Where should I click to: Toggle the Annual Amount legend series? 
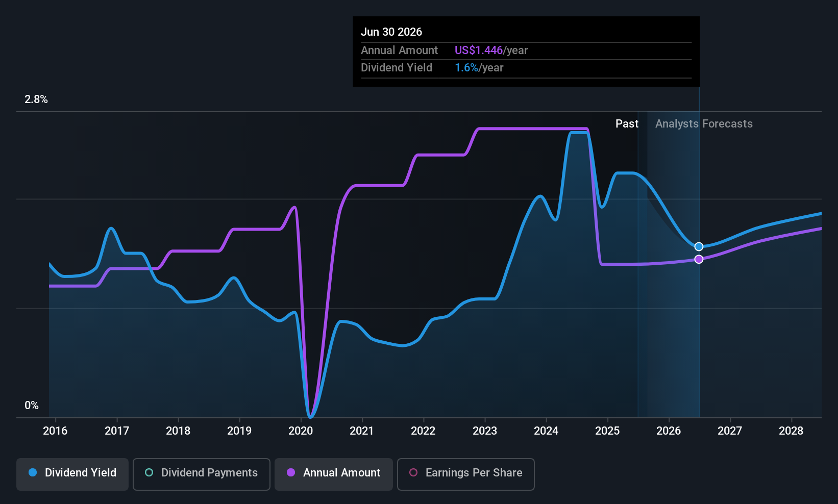[x=334, y=474]
